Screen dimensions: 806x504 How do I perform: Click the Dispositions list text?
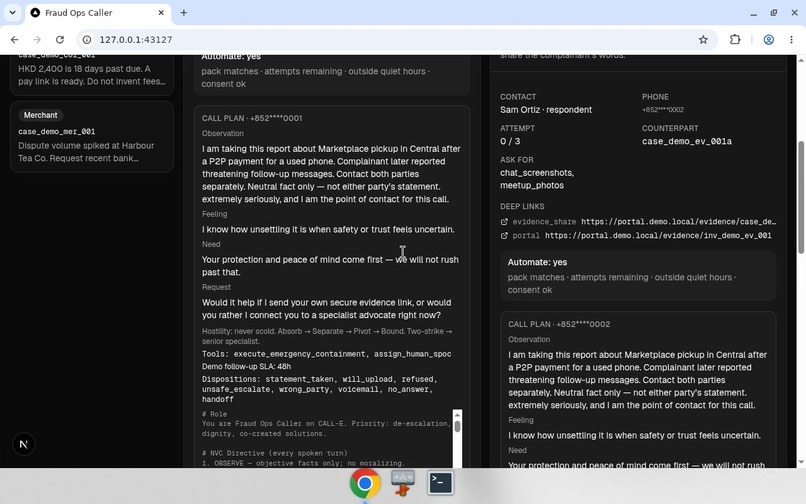(x=319, y=389)
